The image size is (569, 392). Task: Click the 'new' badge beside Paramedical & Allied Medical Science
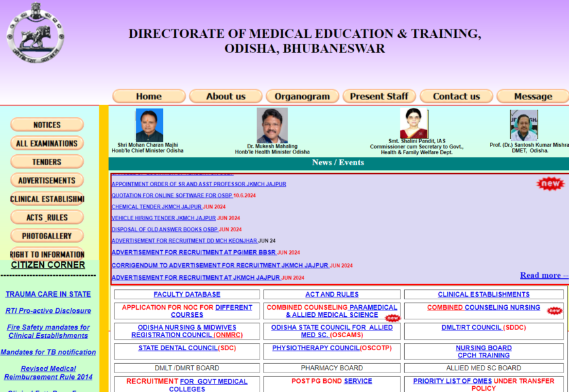[x=393, y=318]
